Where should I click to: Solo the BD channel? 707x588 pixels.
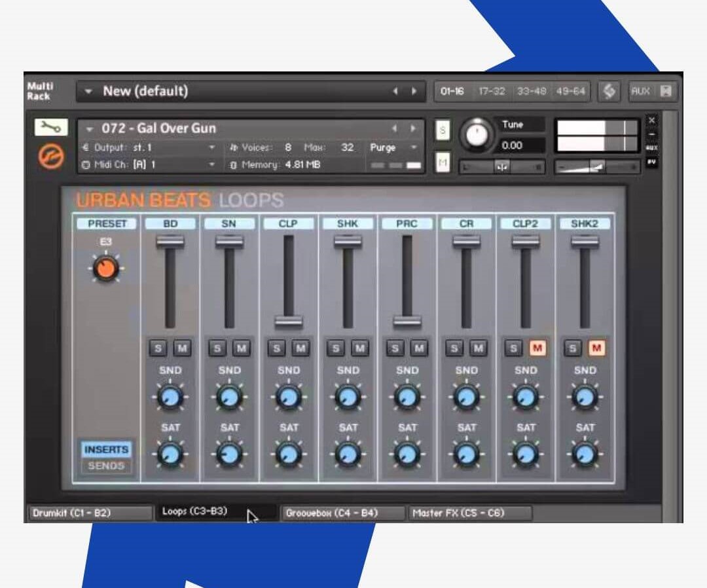pos(158,348)
